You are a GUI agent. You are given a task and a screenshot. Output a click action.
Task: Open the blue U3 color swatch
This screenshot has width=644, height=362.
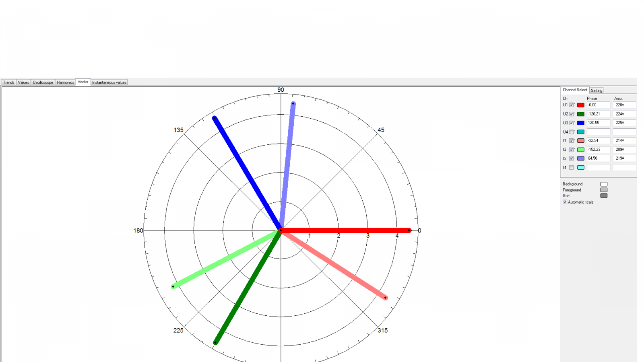tap(581, 123)
